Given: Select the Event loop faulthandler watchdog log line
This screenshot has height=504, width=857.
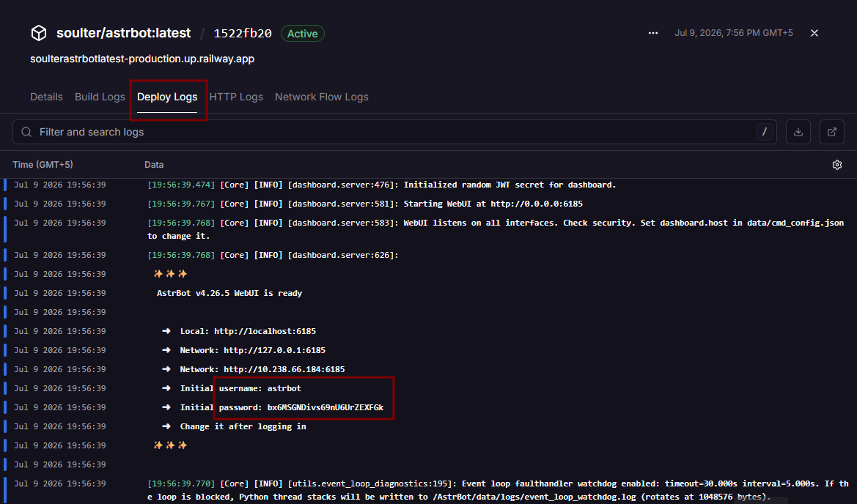Looking at the screenshot, I should pyautogui.click(x=428, y=490).
